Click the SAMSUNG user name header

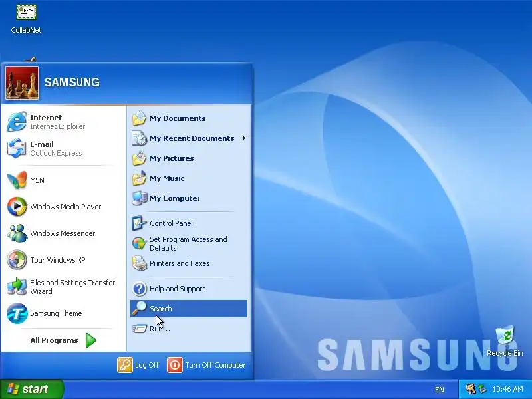(72, 82)
